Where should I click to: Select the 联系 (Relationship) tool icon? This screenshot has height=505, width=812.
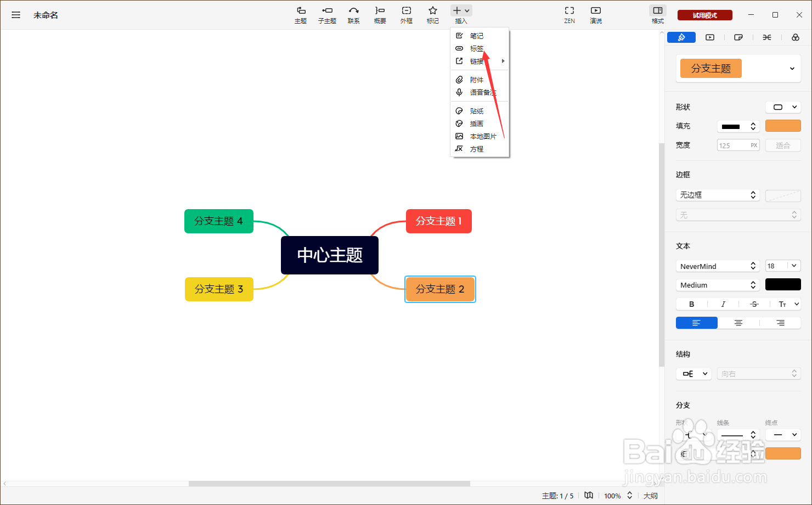pos(353,15)
